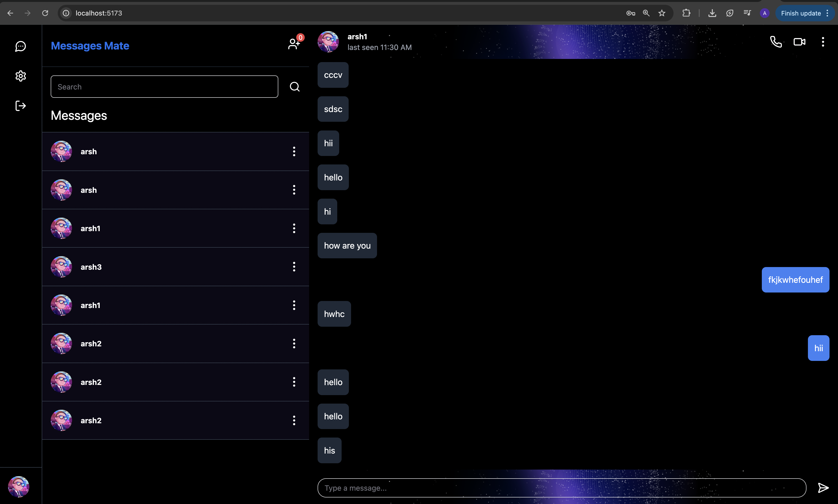Click the Messages Mate title
The width and height of the screenshot is (838, 504).
90,46
